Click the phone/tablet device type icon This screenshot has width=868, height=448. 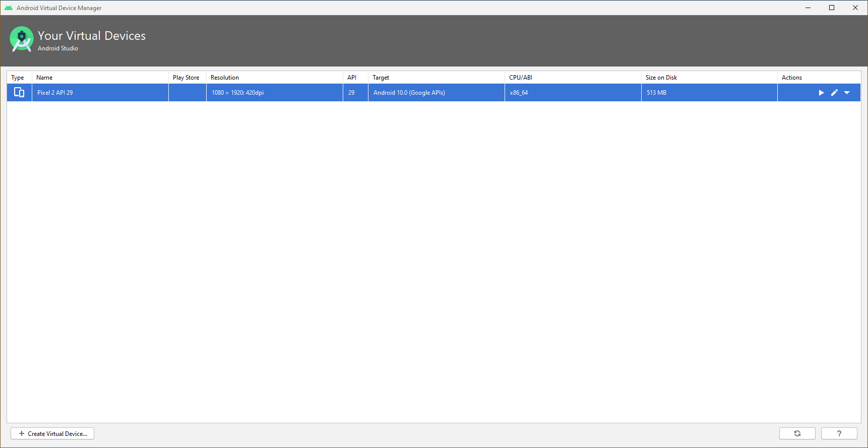tap(19, 92)
